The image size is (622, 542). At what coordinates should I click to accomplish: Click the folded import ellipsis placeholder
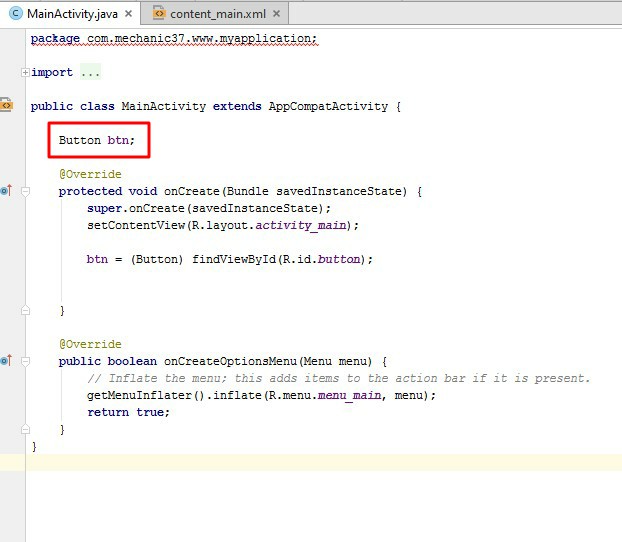90,72
